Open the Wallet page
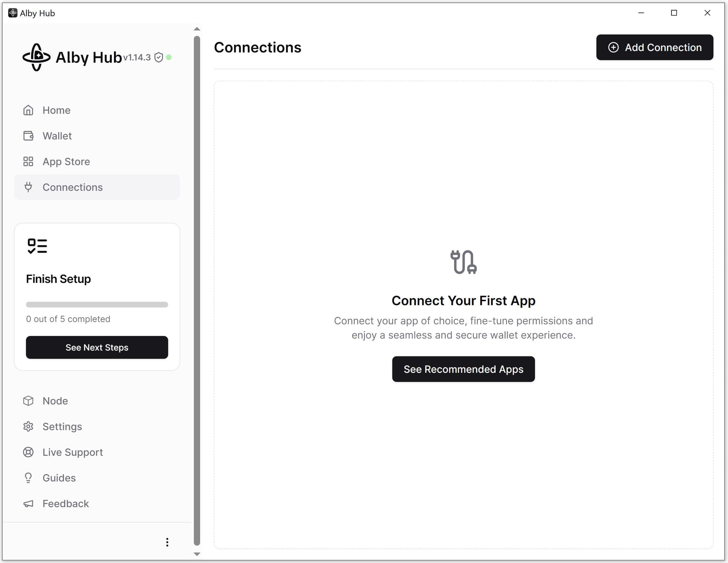 (97, 136)
